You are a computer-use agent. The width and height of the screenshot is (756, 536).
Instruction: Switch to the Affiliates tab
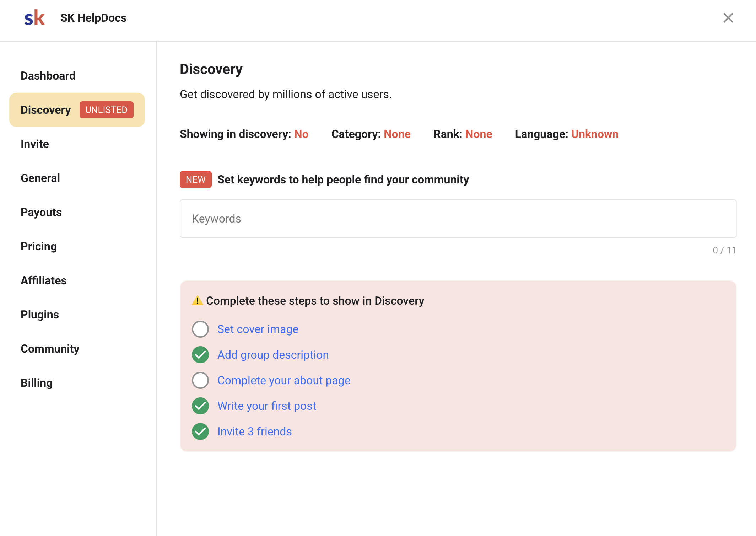tap(44, 280)
